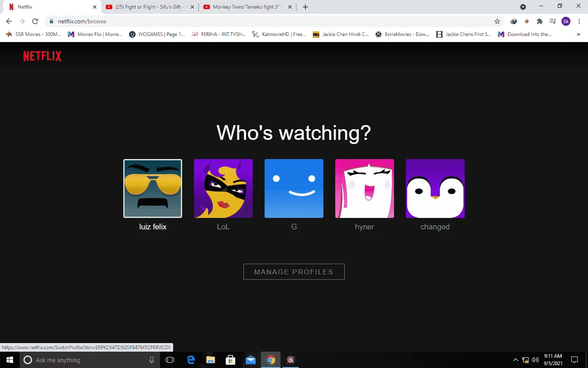Open Mail app from taskbar
This screenshot has width=588, height=368.
[251, 360]
